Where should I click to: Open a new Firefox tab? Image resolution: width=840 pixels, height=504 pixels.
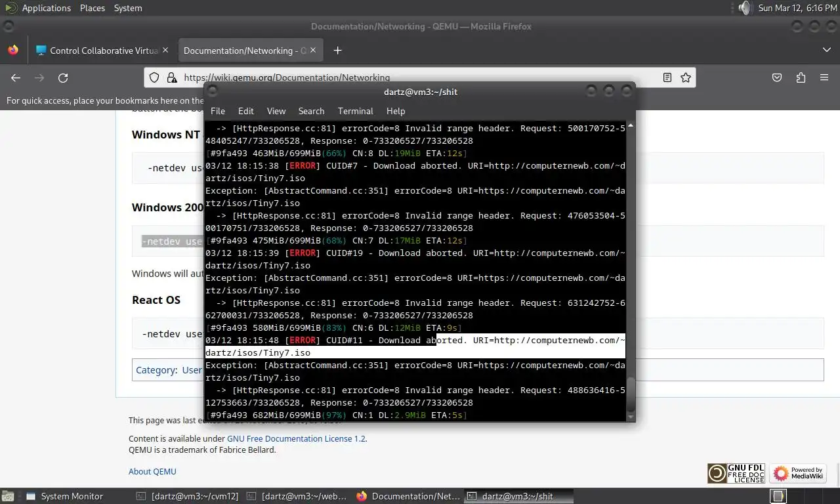point(337,51)
